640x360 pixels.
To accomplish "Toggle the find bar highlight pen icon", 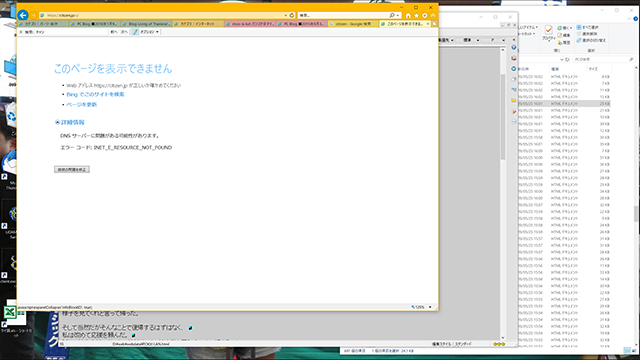I will click(x=135, y=32).
